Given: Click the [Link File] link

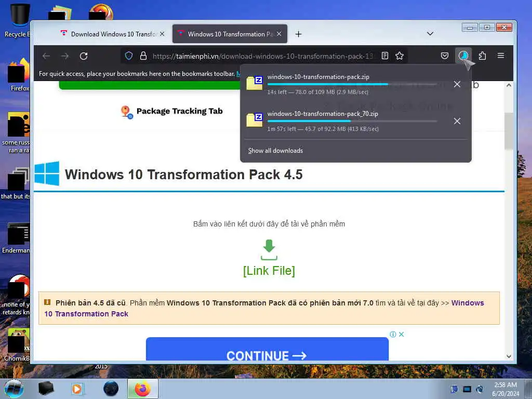Looking at the screenshot, I should pos(269,271).
